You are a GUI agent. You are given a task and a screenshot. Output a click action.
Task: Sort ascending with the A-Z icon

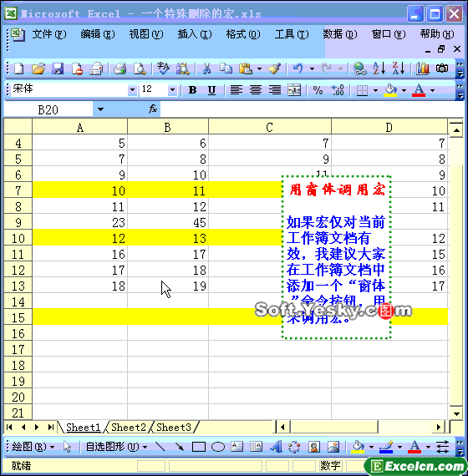379,68
